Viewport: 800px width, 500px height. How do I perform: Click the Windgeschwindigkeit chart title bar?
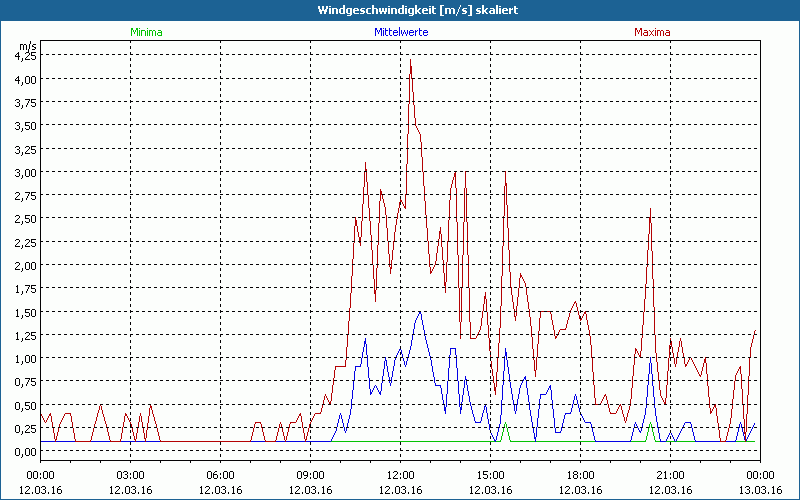pyautogui.click(x=400, y=10)
